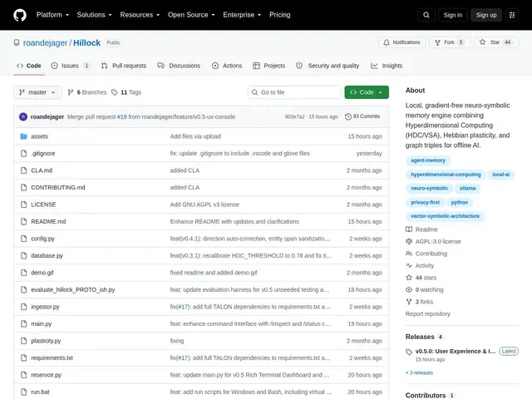
Task: Click the Sign in button
Action: click(452, 15)
